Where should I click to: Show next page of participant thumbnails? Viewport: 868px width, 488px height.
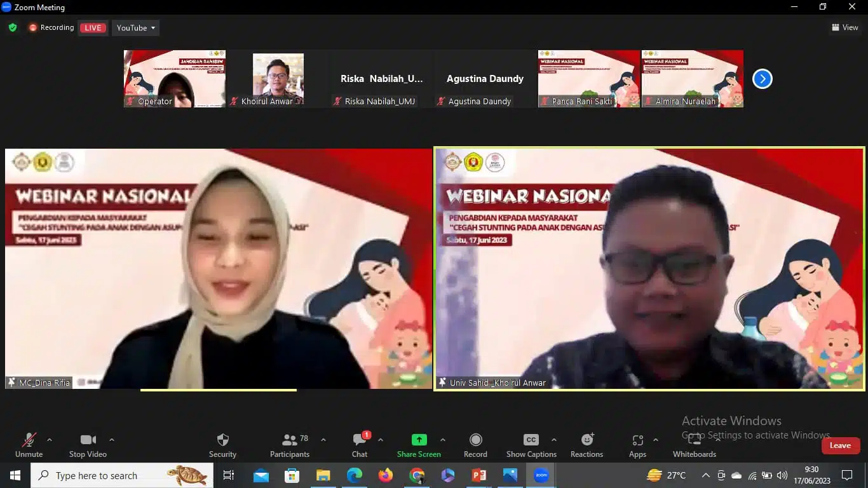[x=763, y=79]
